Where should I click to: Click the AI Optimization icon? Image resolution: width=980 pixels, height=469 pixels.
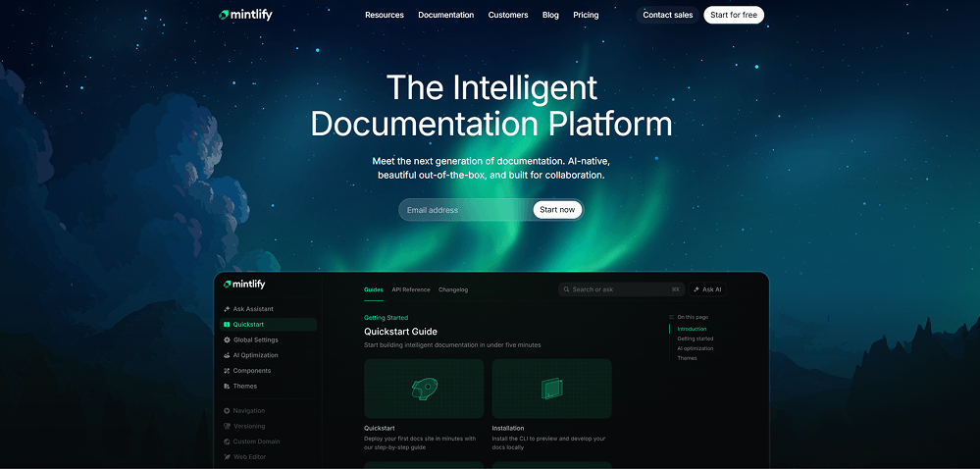click(227, 355)
